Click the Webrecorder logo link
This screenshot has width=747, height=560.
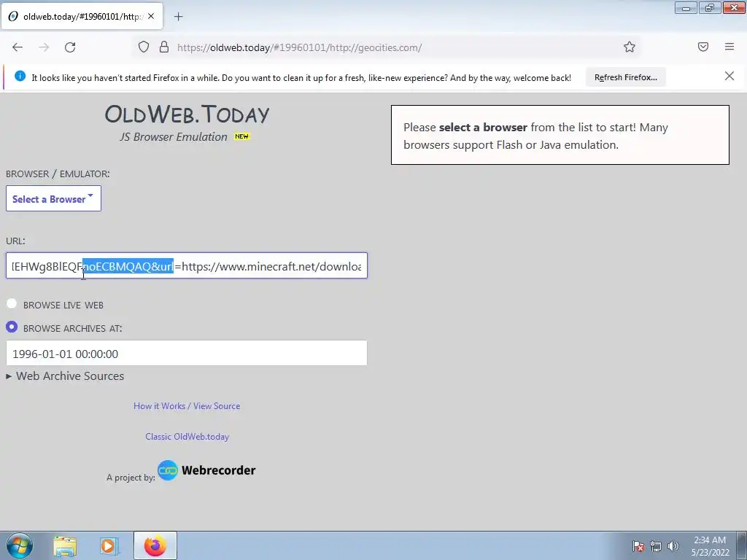206,470
